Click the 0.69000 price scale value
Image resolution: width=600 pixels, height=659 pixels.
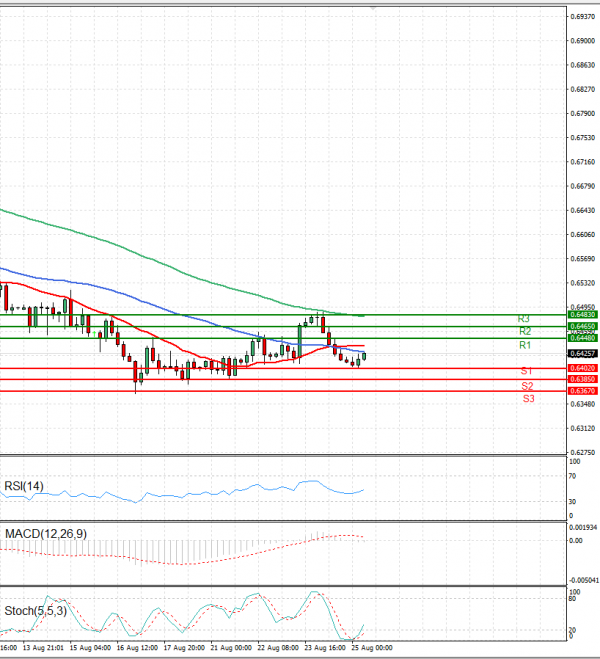pos(583,41)
